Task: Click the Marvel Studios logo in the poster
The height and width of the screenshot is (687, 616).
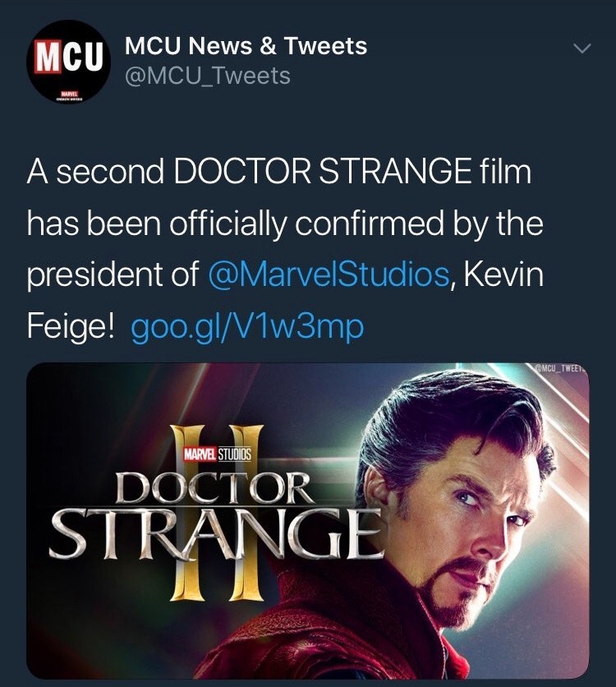Action: (x=218, y=451)
